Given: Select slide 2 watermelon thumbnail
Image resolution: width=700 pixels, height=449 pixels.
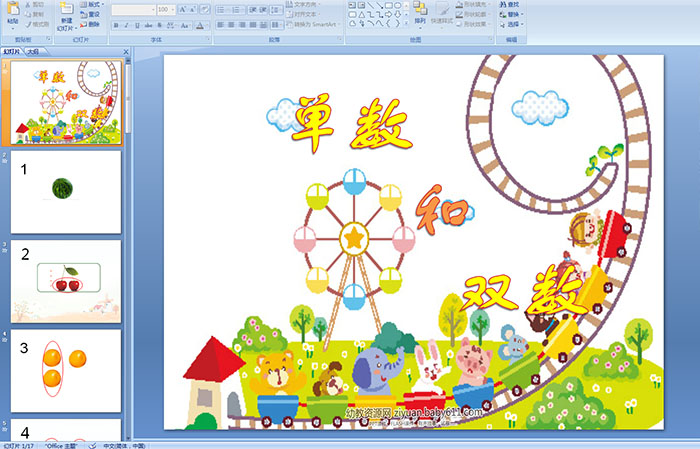Looking at the screenshot, I should [x=66, y=192].
